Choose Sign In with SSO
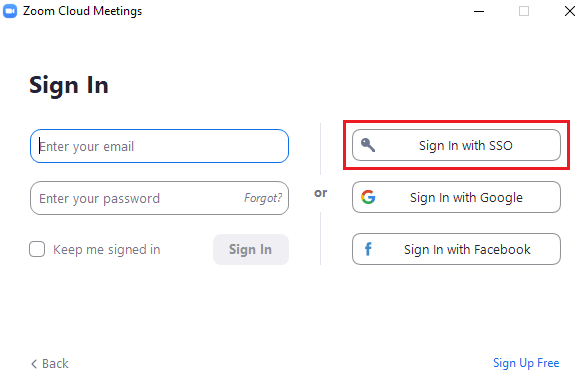The height and width of the screenshot is (389, 588). pyautogui.click(x=456, y=145)
